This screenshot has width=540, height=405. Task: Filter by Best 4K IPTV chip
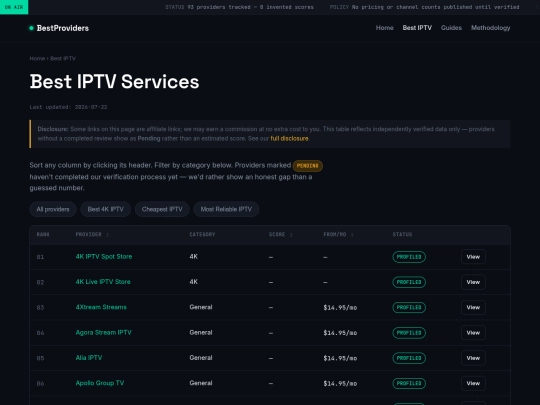pos(105,209)
